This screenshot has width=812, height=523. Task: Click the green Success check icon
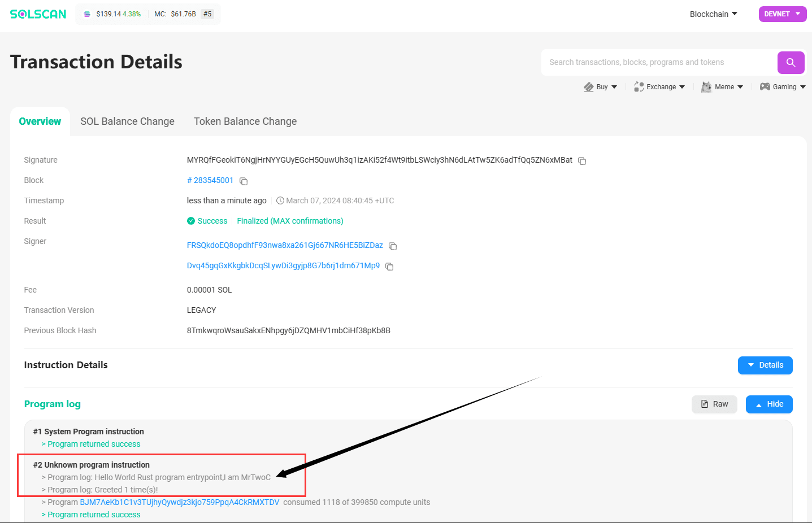[191, 221]
